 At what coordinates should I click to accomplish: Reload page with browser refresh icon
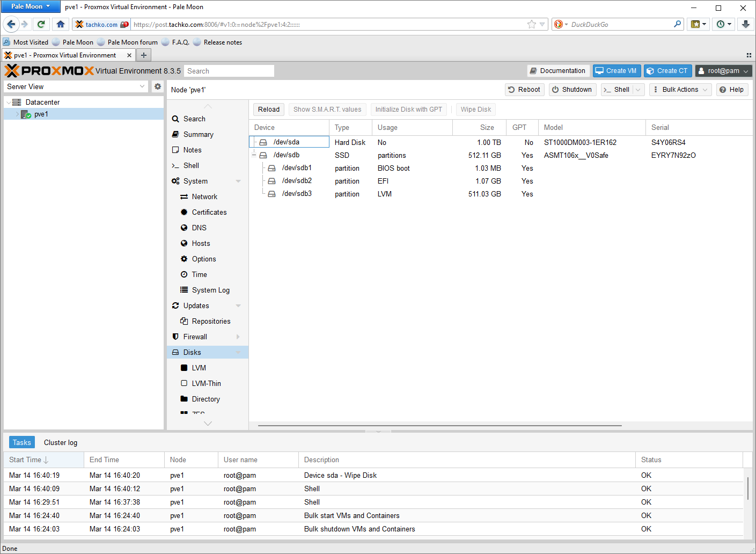point(41,24)
